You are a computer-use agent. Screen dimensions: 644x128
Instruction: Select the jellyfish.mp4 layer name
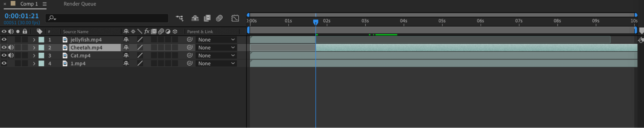point(86,39)
